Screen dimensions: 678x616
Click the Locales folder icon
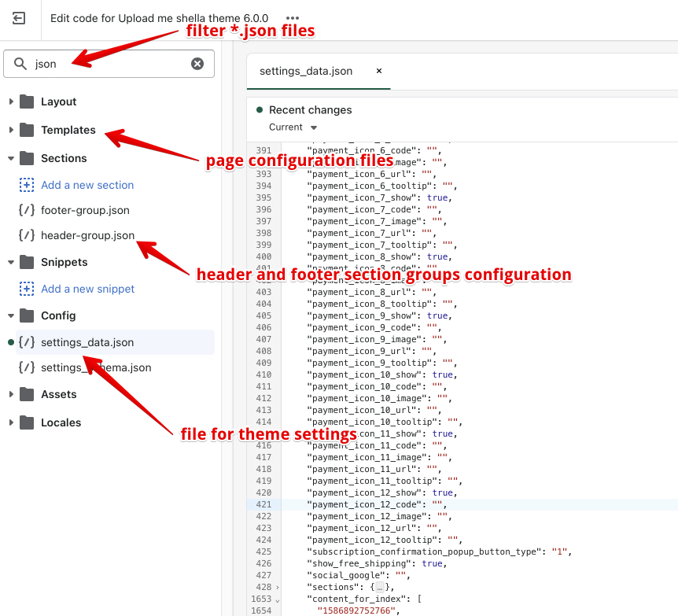coord(27,422)
